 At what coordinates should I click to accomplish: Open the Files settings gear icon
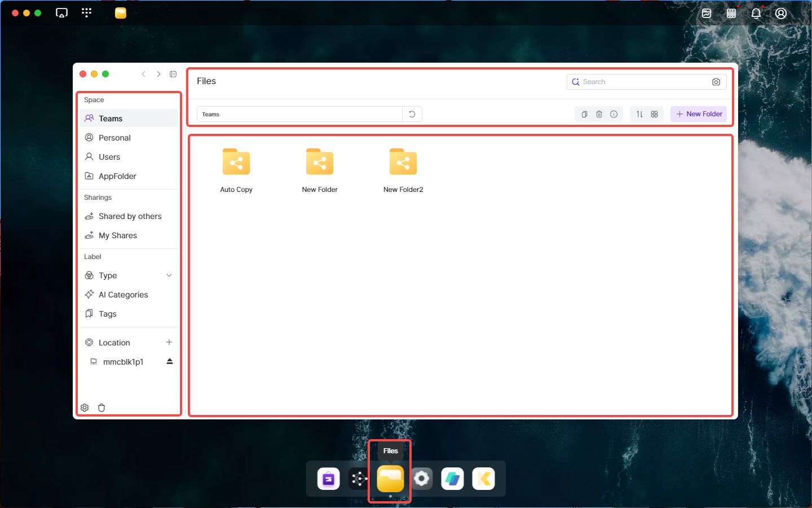tap(85, 408)
